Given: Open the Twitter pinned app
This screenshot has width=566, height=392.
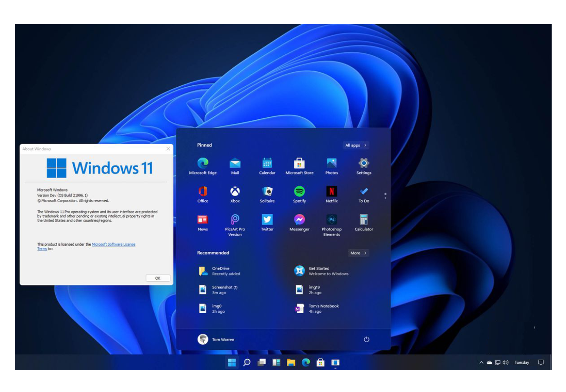Looking at the screenshot, I should (x=267, y=223).
